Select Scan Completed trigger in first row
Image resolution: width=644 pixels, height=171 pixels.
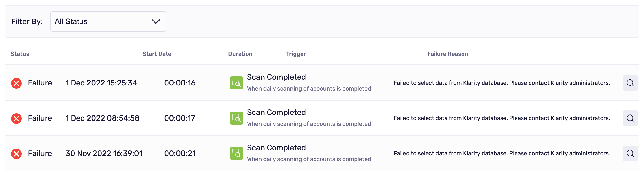tap(276, 77)
